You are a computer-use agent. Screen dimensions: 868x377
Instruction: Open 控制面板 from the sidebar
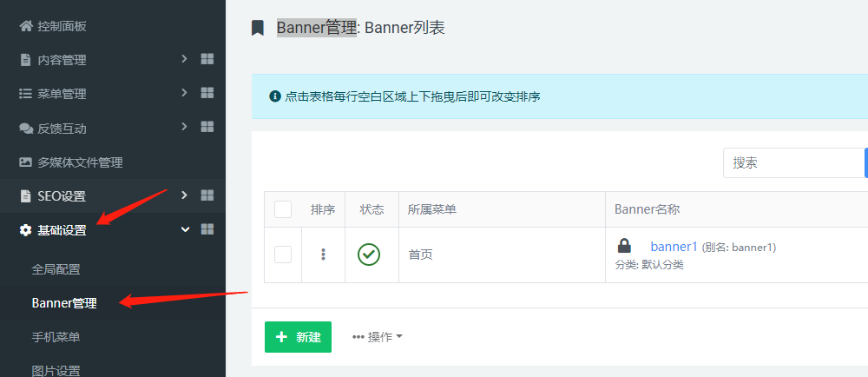[x=61, y=26]
